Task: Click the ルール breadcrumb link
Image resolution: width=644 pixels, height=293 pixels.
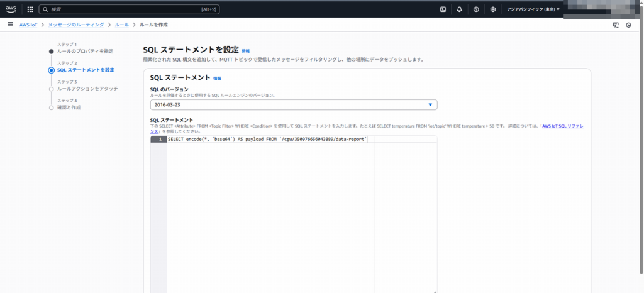Action: coord(121,25)
